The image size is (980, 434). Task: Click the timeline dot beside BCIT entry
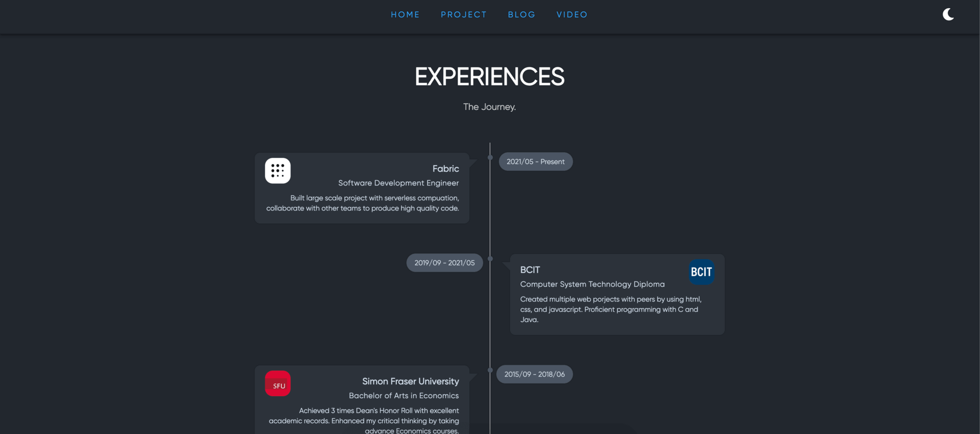pos(490,259)
